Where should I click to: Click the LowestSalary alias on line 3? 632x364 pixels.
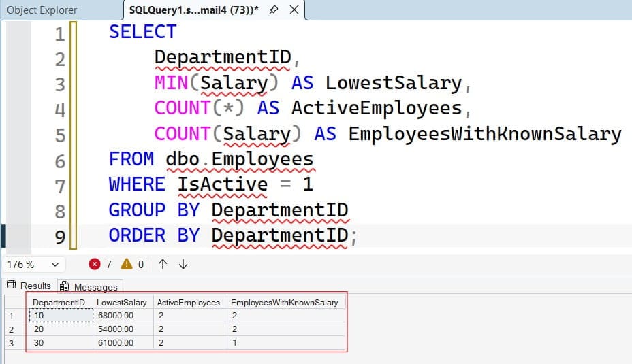tap(394, 82)
